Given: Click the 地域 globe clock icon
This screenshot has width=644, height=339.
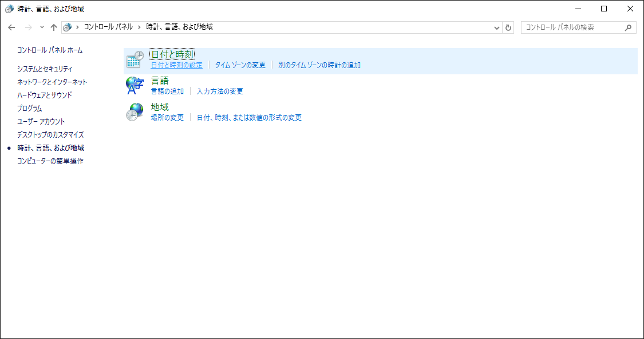Looking at the screenshot, I should [135, 112].
